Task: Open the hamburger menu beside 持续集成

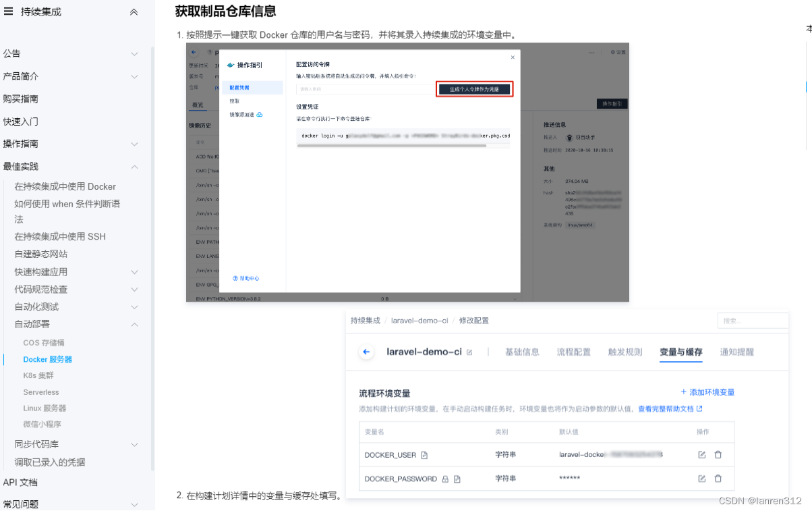Action: tap(8, 11)
